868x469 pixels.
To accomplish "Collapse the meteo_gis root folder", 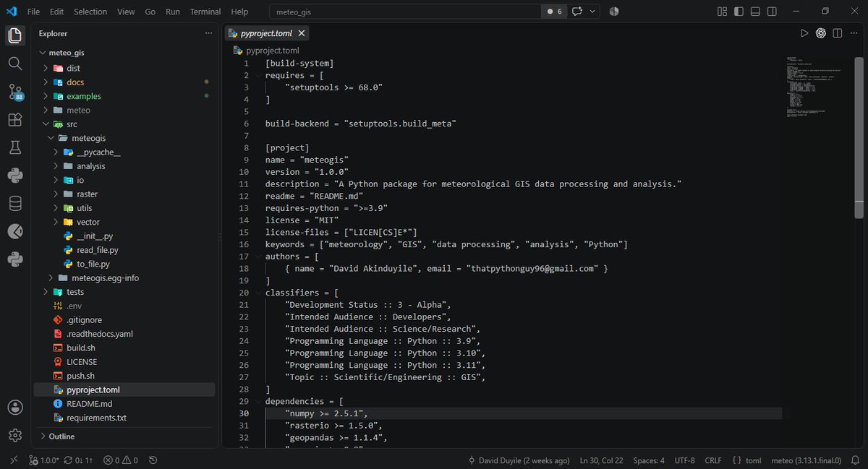I will (43, 53).
